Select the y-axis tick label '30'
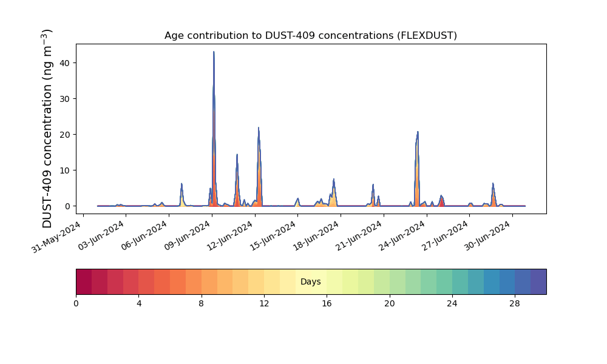 (x=65, y=99)
